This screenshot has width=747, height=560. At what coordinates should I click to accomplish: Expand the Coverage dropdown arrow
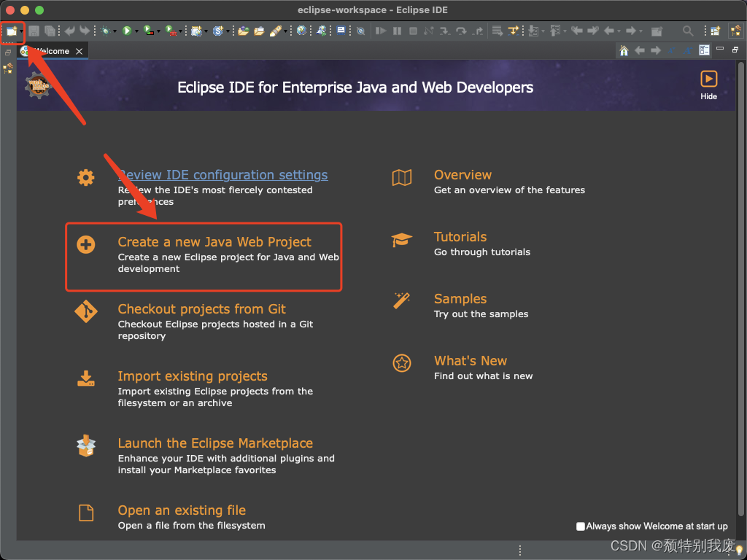point(158,32)
